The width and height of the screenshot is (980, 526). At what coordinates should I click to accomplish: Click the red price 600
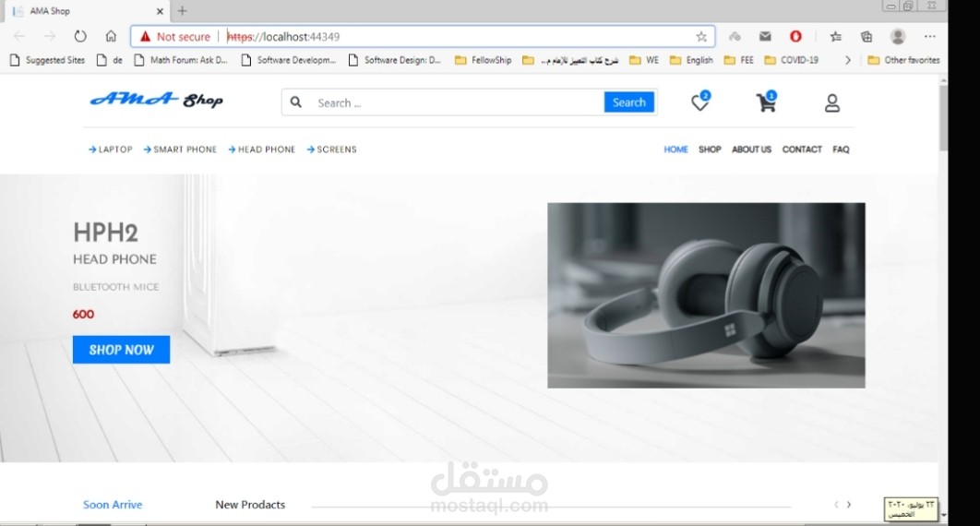click(x=83, y=315)
